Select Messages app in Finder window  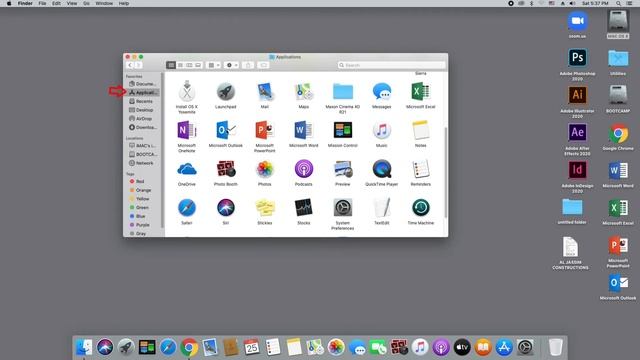pyautogui.click(x=382, y=92)
